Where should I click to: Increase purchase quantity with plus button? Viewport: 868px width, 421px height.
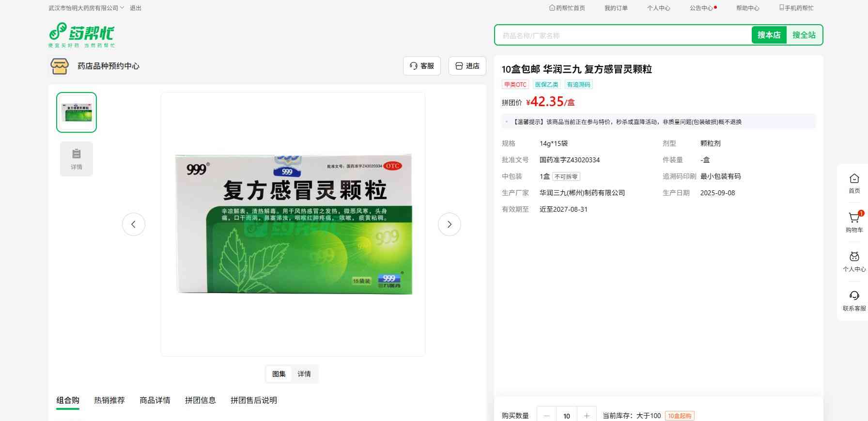pos(587,416)
